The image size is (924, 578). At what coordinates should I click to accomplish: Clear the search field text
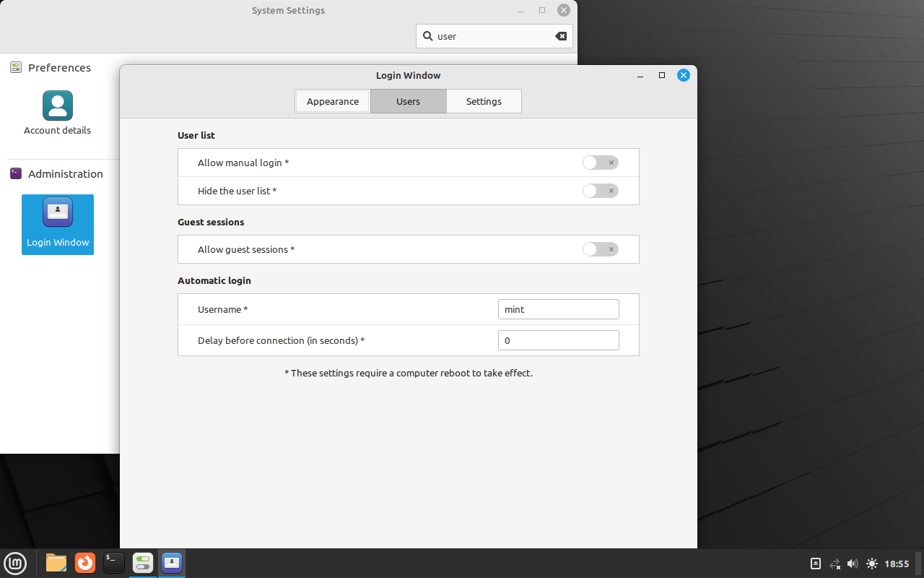click(x=560, y=36)
